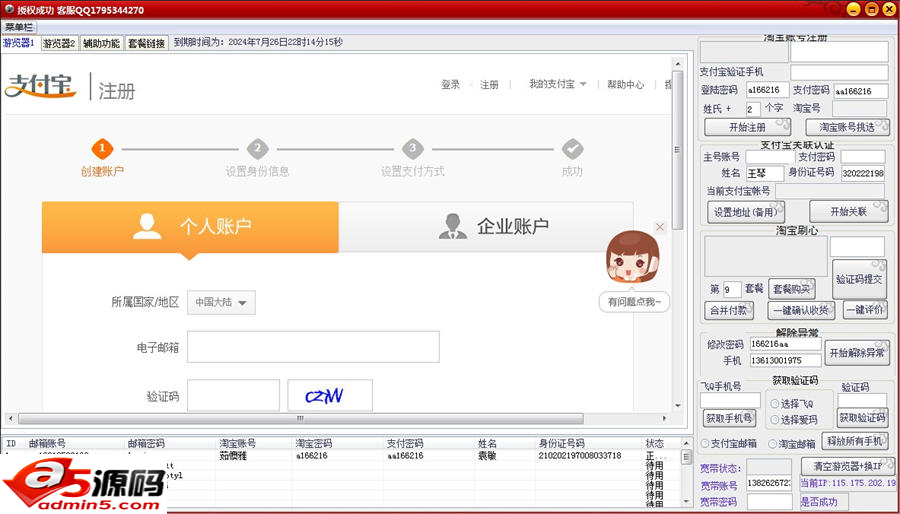Open the 所属国家/地区 中国大陆 dropdown
900x514 pixels.
(222, 302)
